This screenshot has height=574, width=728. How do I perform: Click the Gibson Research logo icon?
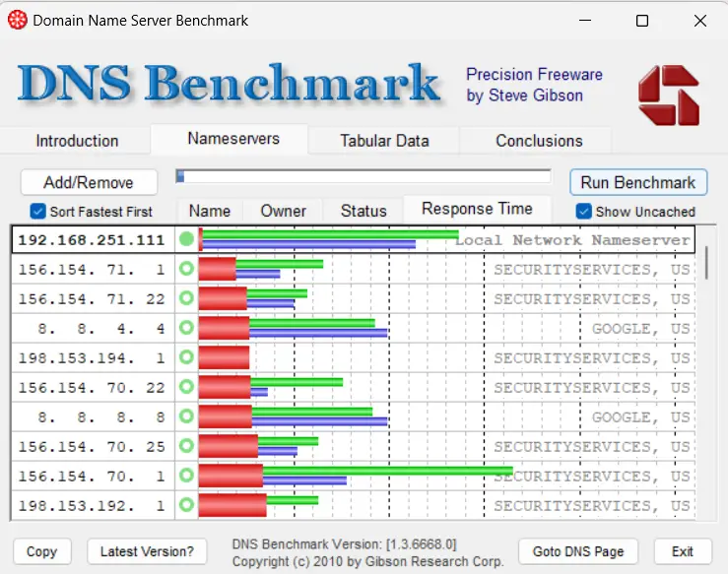[668, 96]
